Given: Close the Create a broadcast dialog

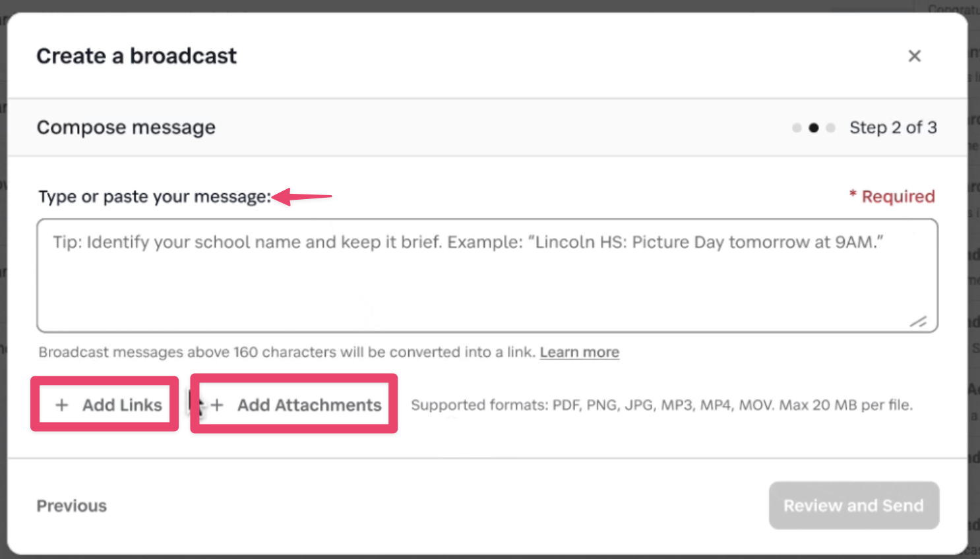Looking at the screenshot, I should pyautogui.click(x=914, y=56).
